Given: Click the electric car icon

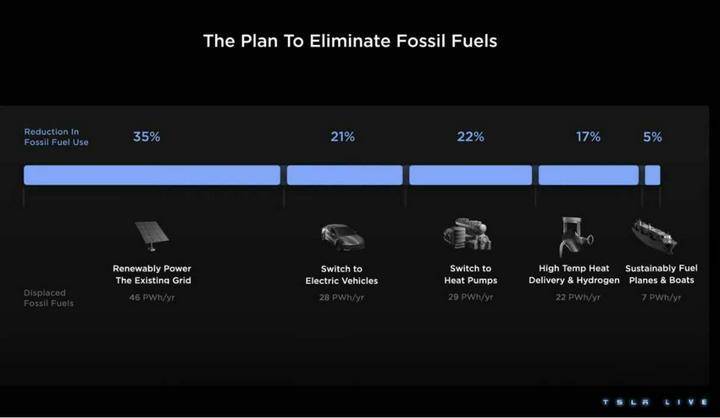Looking at the screenshot, I should click(343, 237).
